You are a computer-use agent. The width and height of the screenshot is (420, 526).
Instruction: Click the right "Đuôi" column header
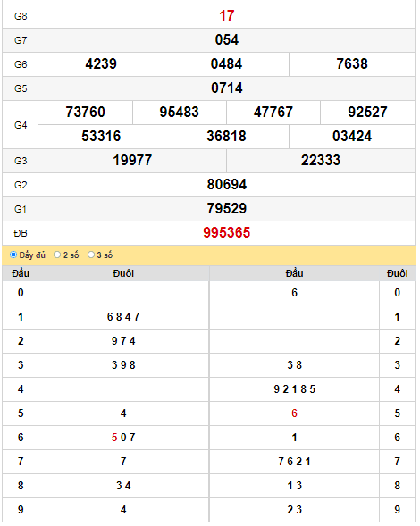(397, 274)
